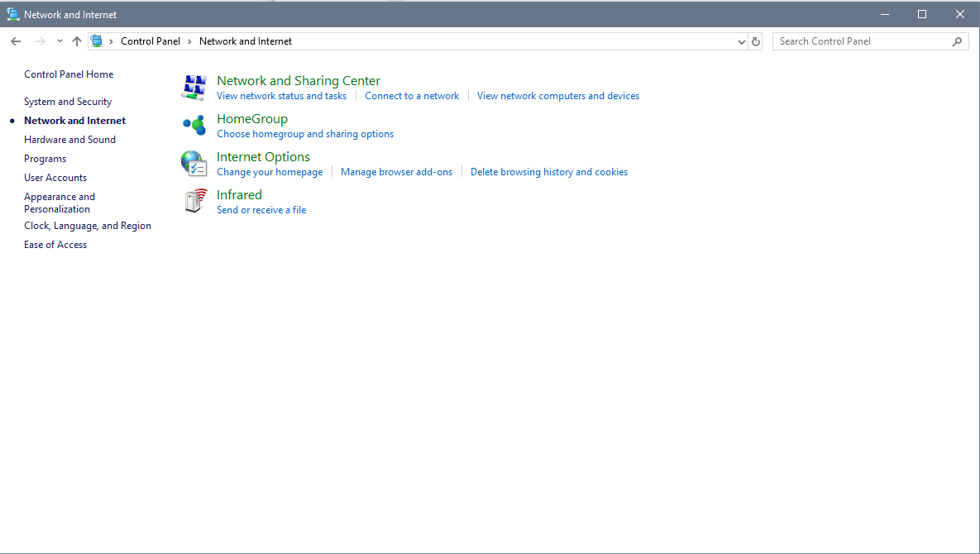
Task: Click View network status and tasks
Action: [x=281, y=96]
